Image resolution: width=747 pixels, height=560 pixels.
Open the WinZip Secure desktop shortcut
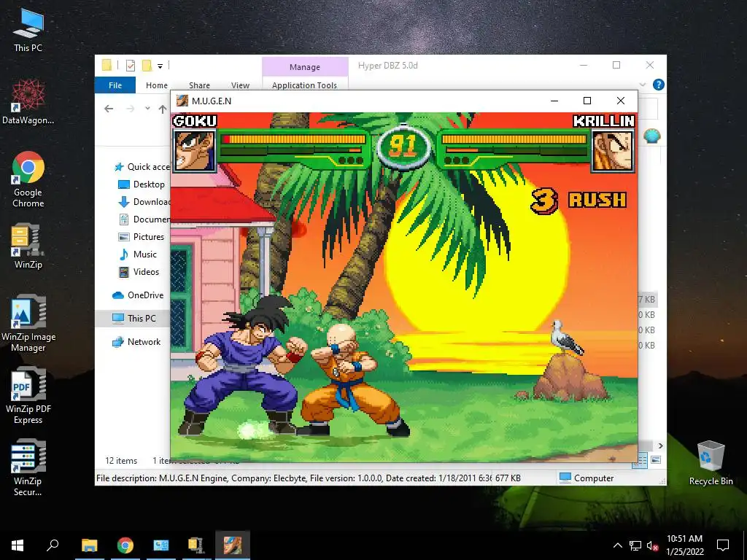28,469
